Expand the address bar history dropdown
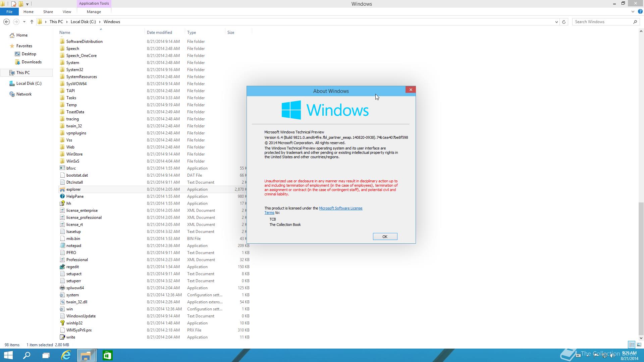644x362 pixels. pos(556,22)
